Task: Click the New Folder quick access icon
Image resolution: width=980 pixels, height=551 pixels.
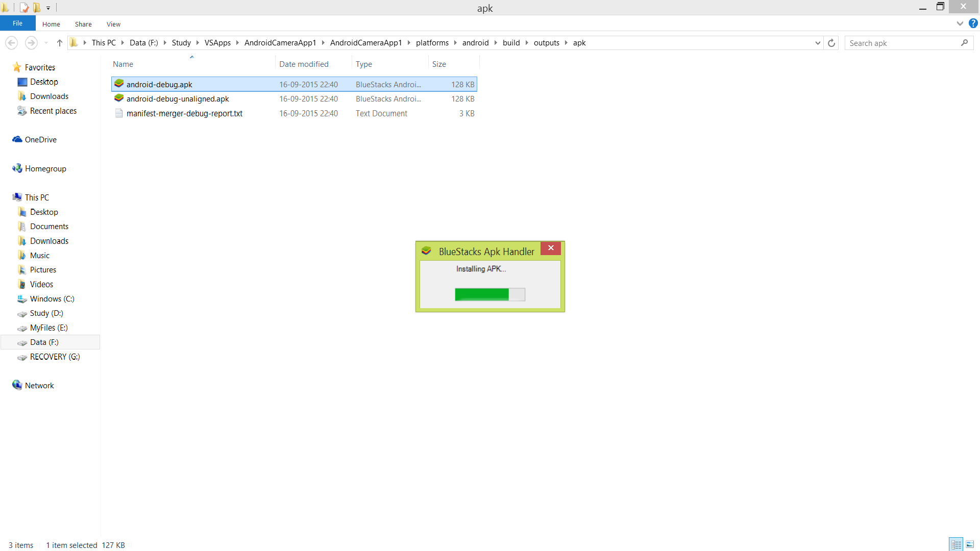Action: click(x=37, y=8)
